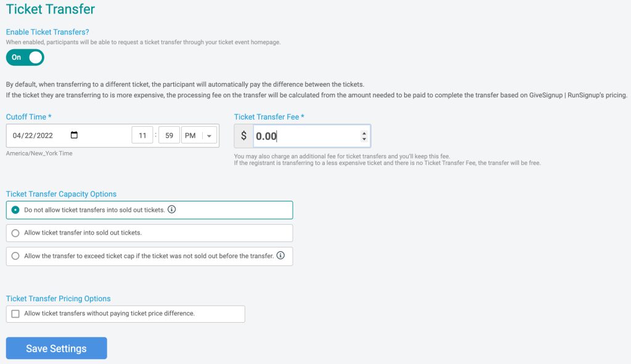Click the dollar sign prefix of transfer fee

pyautogui.click(x=243, y=136)
